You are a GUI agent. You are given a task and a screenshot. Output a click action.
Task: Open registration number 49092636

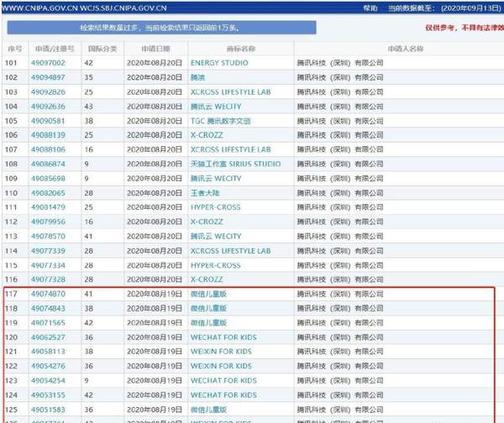[48, 107]
